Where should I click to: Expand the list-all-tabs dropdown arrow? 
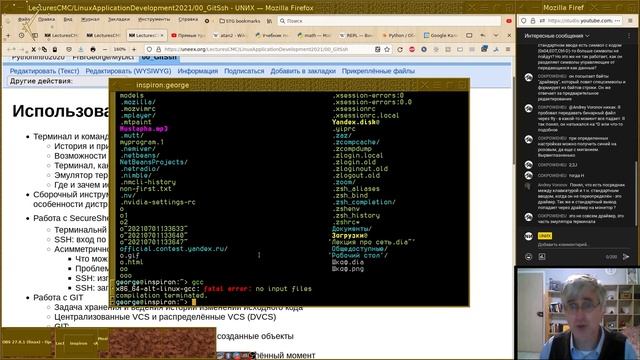496,36
